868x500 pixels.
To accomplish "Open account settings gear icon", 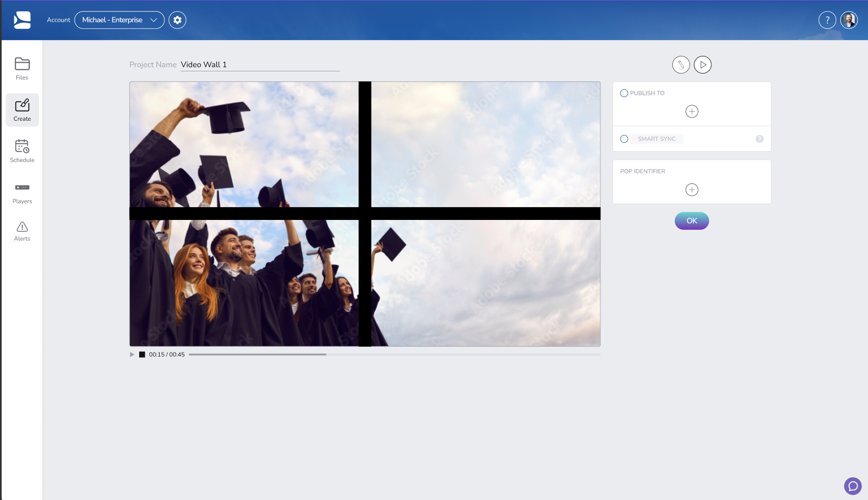I will (x=178, y=20).
